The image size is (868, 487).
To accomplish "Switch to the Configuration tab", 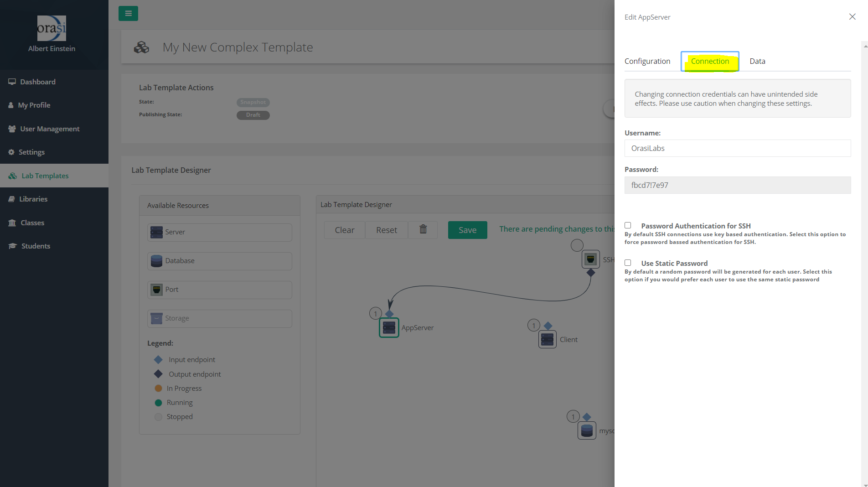I will pos(647,61).
